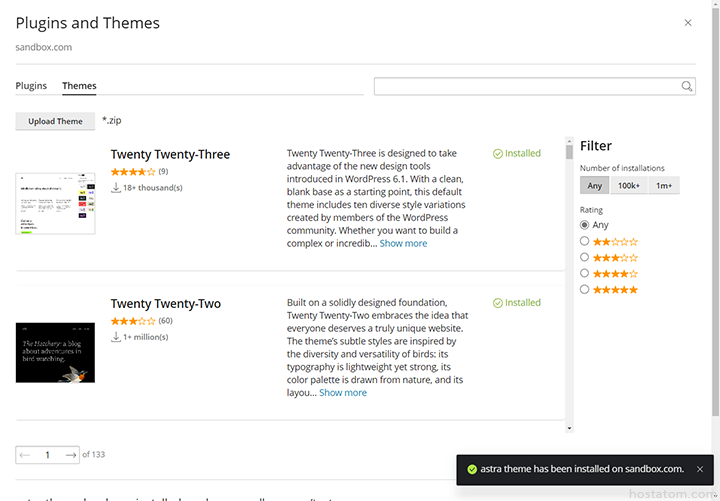
Task: Go to previous page arrow
Action: click(25, 455)
